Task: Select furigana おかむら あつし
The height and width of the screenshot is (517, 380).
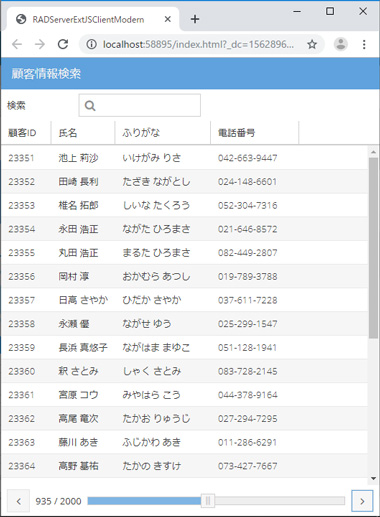Action: (x=156, y=276)
